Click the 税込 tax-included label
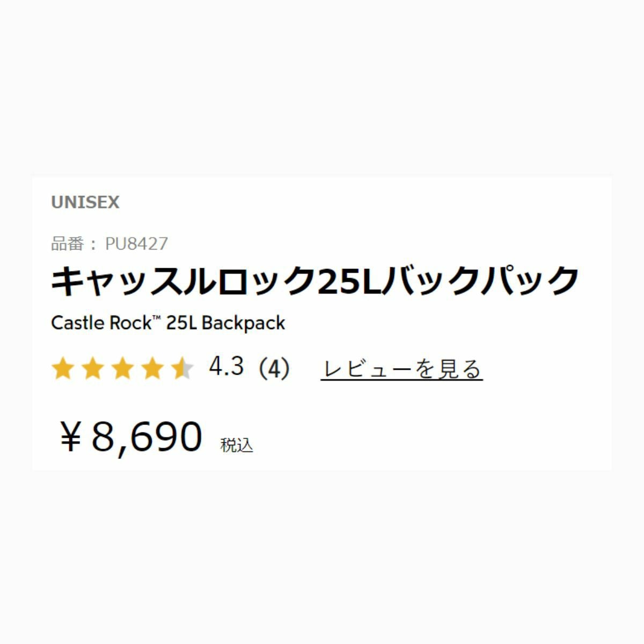 click(237, 445)
